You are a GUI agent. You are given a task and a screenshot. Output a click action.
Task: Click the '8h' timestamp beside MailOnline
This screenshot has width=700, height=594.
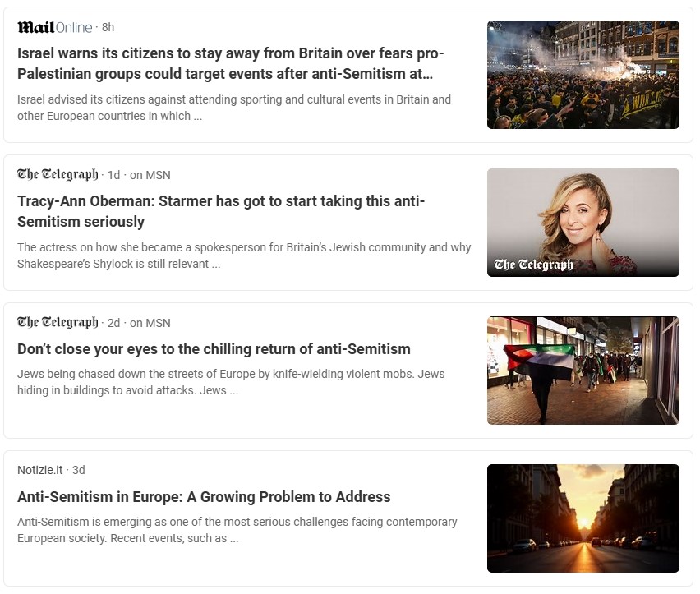click(x=108, y=27)
